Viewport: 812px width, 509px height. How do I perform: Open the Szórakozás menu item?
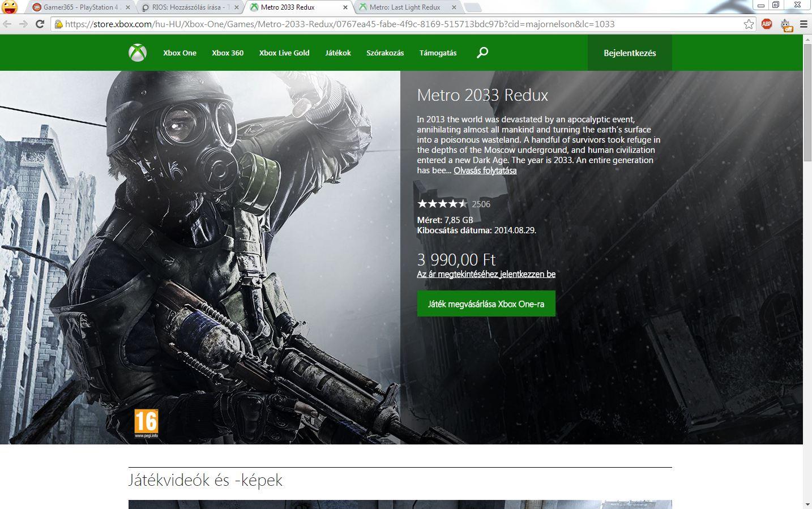(x=385, y=53)
